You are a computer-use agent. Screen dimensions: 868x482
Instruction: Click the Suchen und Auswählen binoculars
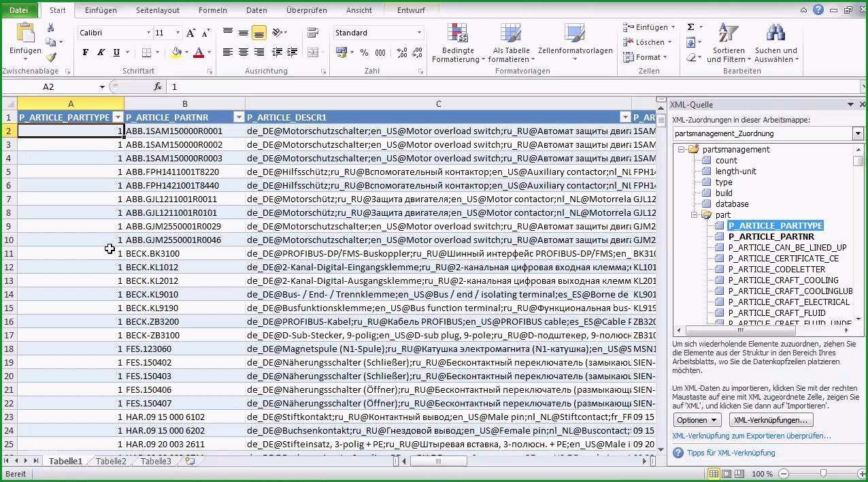(x=775, y=33)
